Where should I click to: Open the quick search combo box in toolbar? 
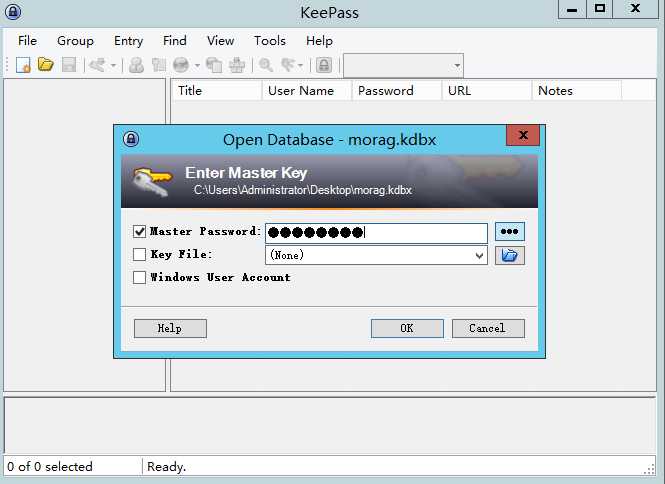[x=403, y=65]
